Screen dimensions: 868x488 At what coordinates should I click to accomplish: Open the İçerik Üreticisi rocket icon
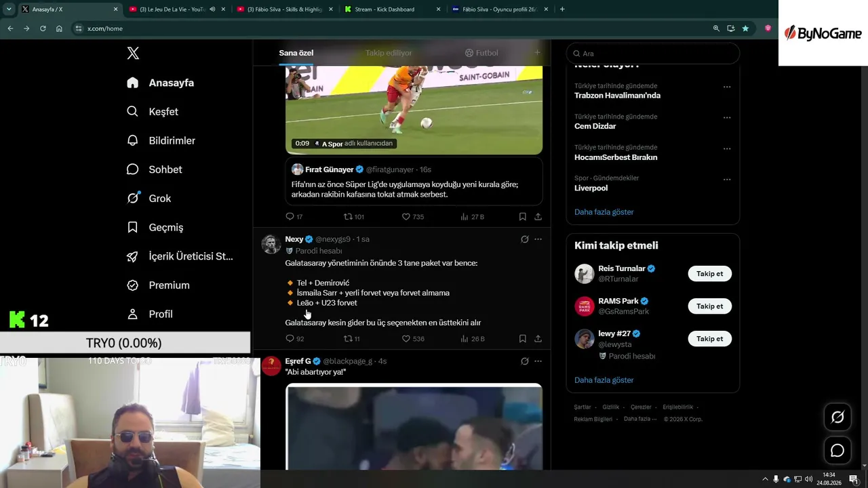coord(133,256)
